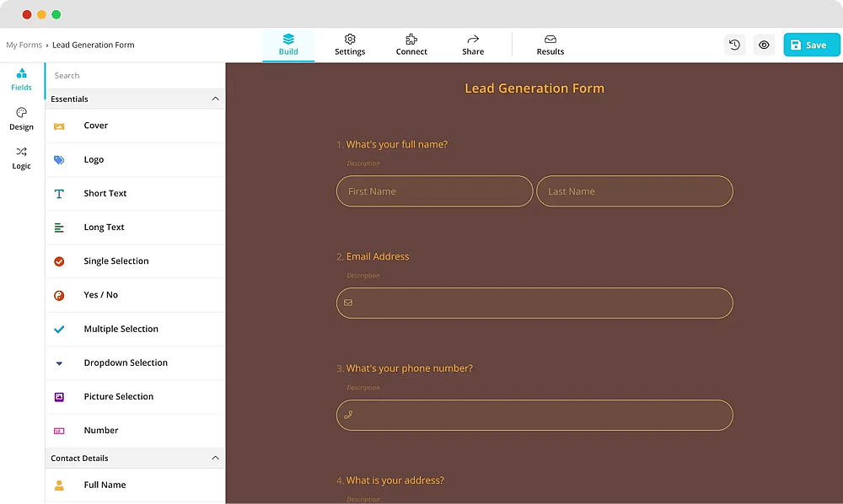Select the Multiple Selection label
The height and width of the screenshot is (504, 843).
pyautogui.click(x=121, y=329)
